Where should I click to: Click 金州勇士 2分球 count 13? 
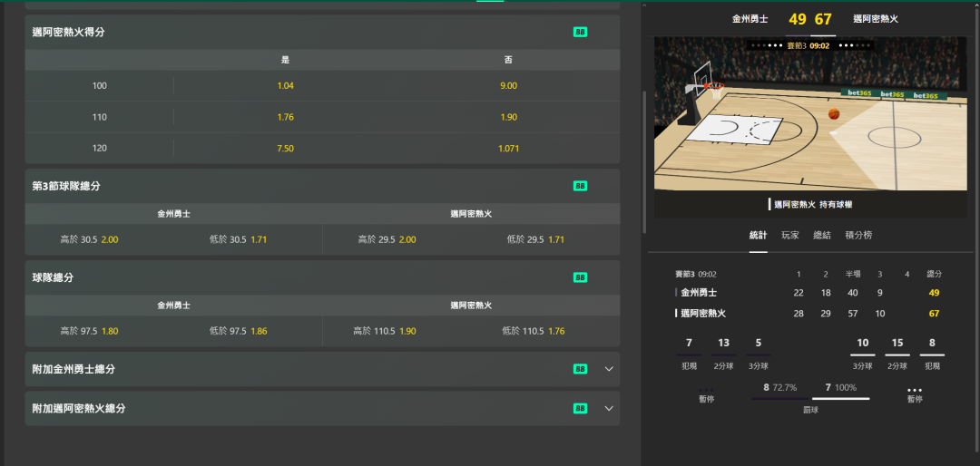click(x=724, y=343)
